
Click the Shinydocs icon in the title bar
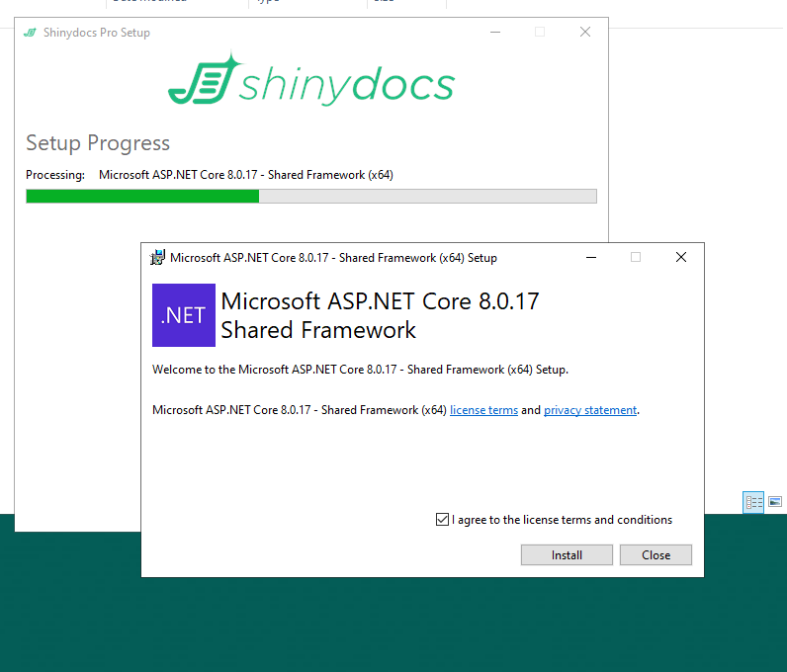(x=30, y=33)
